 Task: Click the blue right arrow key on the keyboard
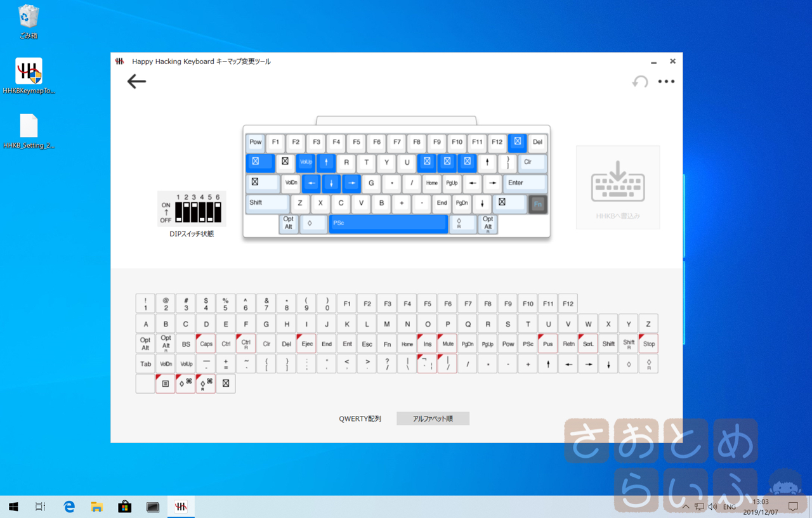tap(351, 183)
